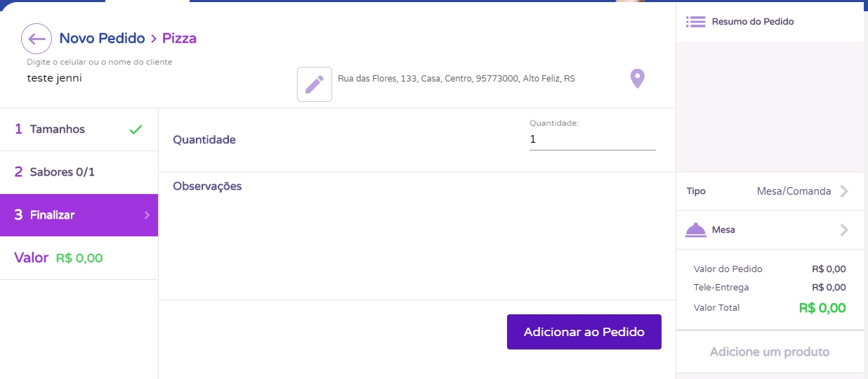This screenshot has height=379, width=868.
Task: Click the Resumo do Pedido list icon
Action: click(x=695, y=22)
